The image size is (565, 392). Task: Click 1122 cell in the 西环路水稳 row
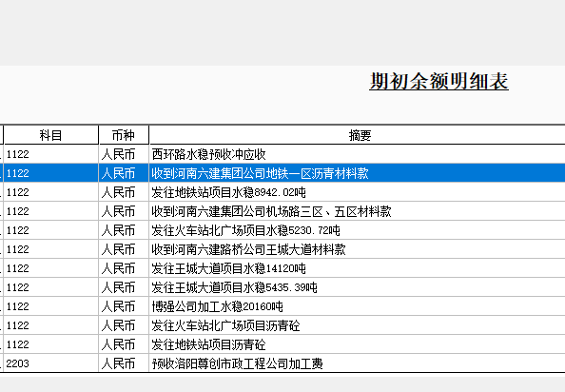(x=50, y=154)
